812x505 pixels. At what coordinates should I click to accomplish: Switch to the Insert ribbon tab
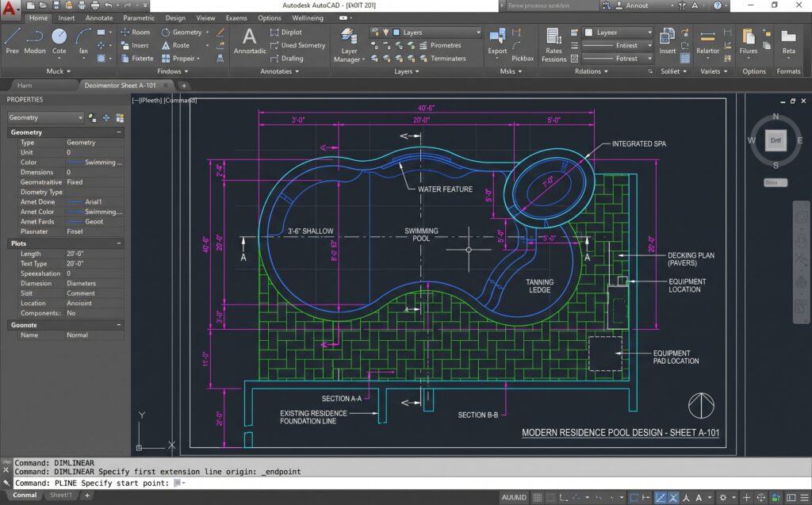67,17
